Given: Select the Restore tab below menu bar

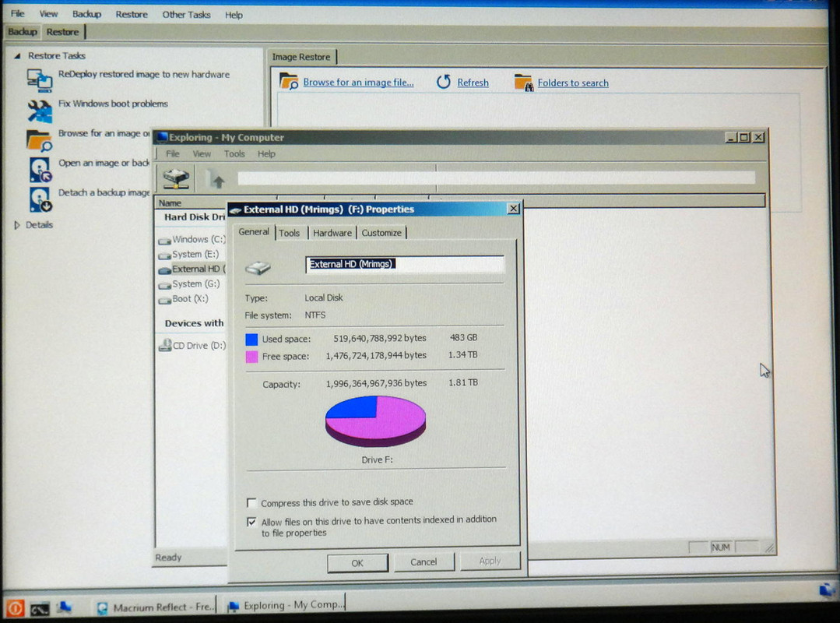Looking at the screenshot, I should [x=63, y=32].
